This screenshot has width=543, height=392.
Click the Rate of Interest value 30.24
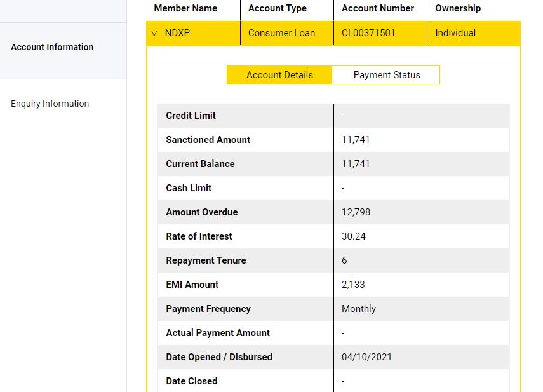point(354,236)
